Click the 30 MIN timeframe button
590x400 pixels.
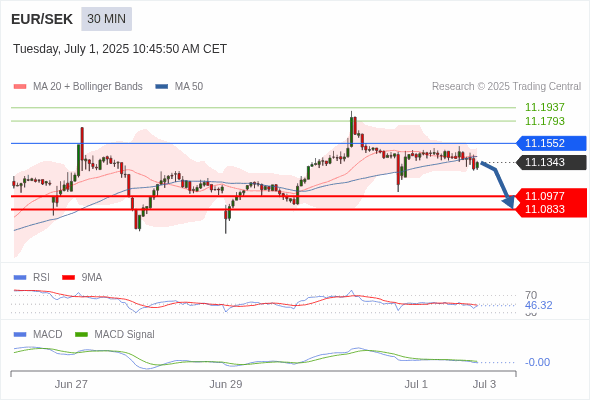point(106,19)
